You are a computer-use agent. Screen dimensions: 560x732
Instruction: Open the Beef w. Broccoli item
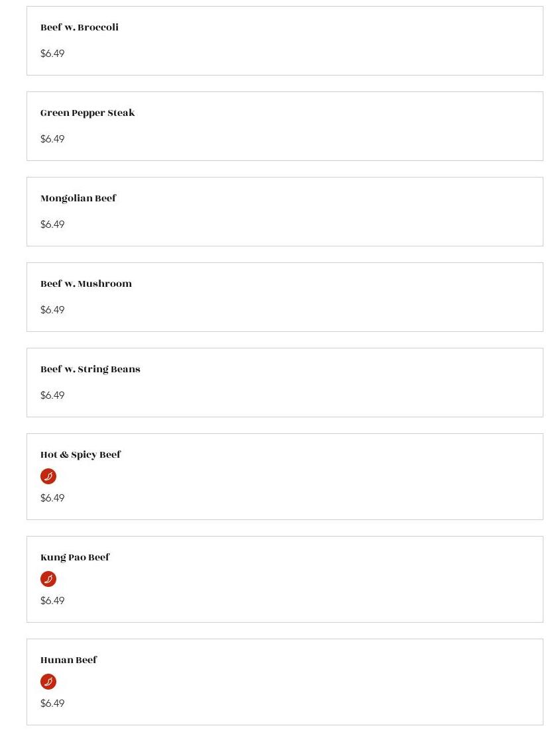pos(80,28)
